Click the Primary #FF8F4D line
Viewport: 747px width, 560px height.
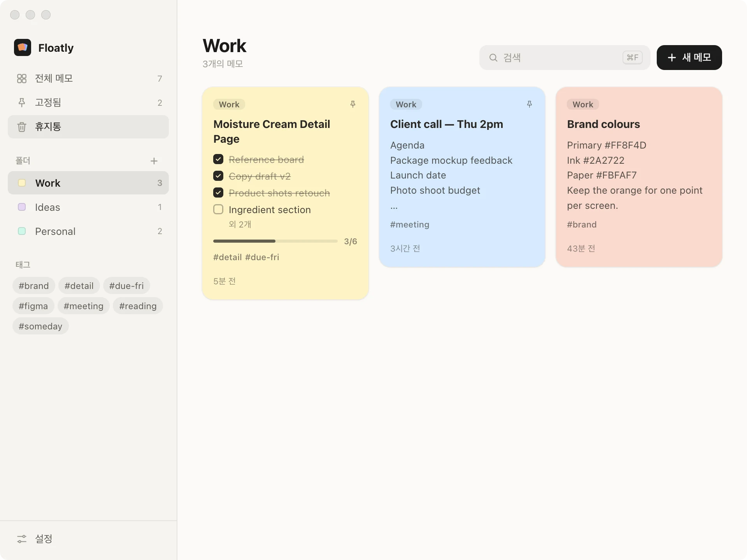(607, 145)
